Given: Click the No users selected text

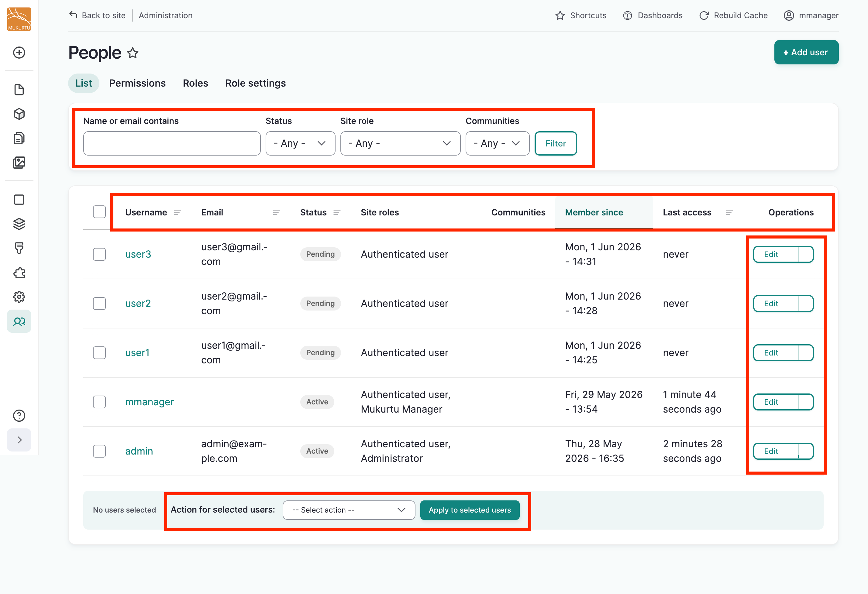Looking at the screenshot, I should point(124,510).
